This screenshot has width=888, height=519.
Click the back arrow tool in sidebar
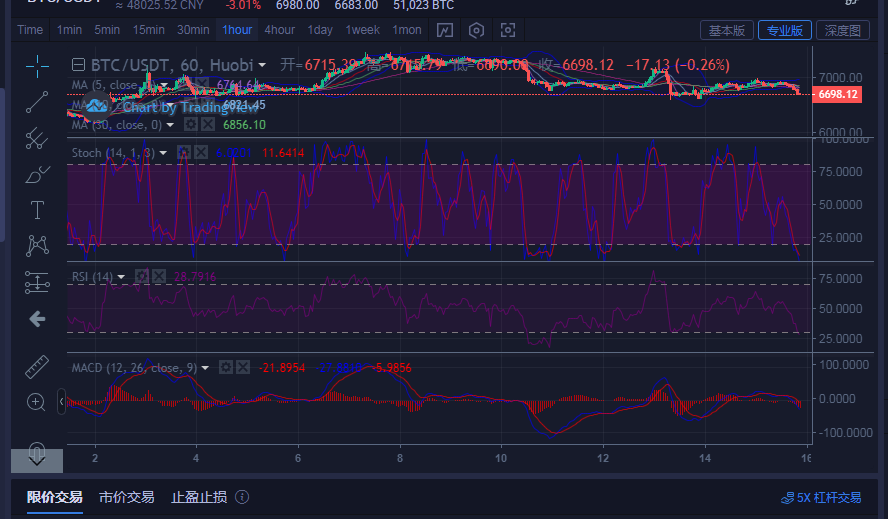pos(37,319)
